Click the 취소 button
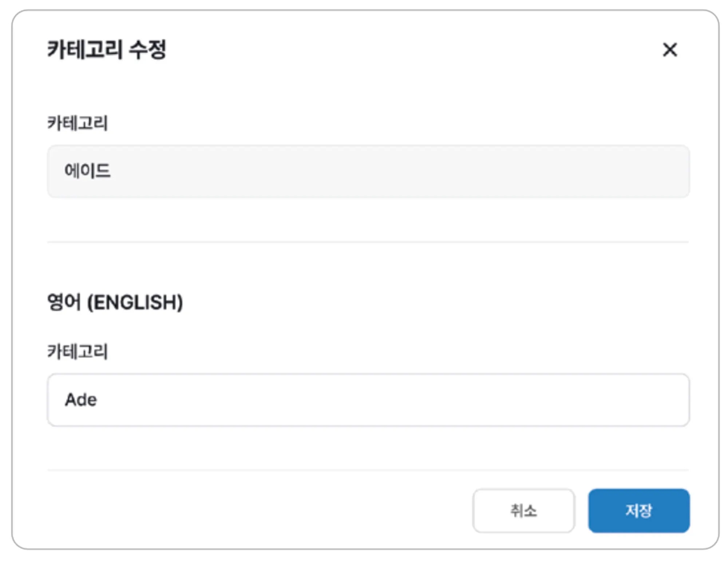Viewport: 728px width, 562px height. 523,510
